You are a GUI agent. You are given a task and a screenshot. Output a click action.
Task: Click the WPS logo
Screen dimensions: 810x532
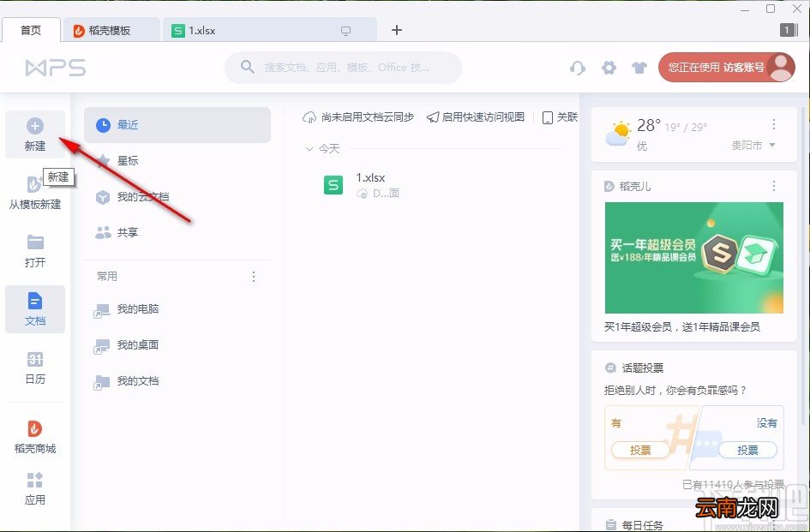[56, 68]
